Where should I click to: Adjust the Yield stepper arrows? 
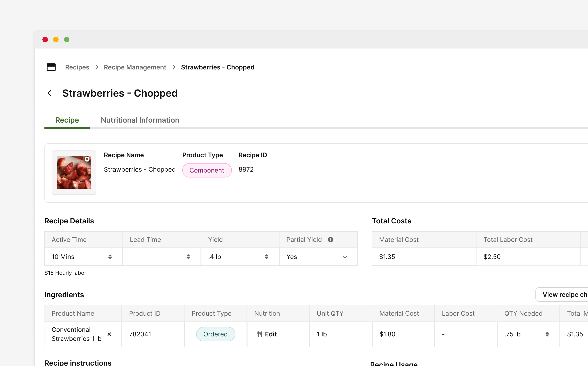pos(267,257)
